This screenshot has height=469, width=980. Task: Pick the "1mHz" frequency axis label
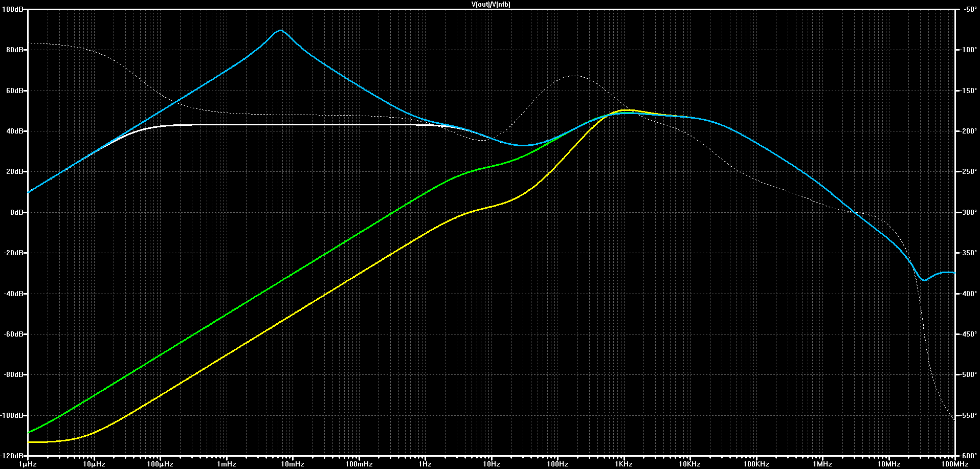[x=227, y=464]
